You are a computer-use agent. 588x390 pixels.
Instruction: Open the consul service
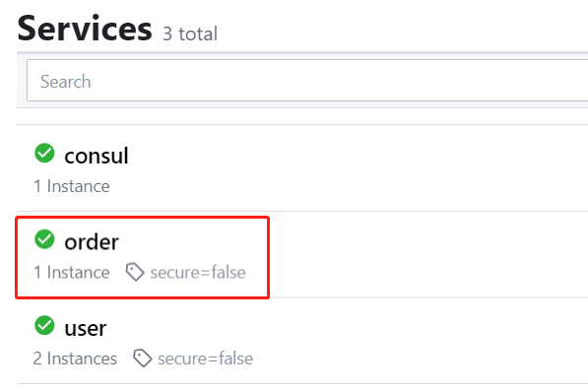97,156
